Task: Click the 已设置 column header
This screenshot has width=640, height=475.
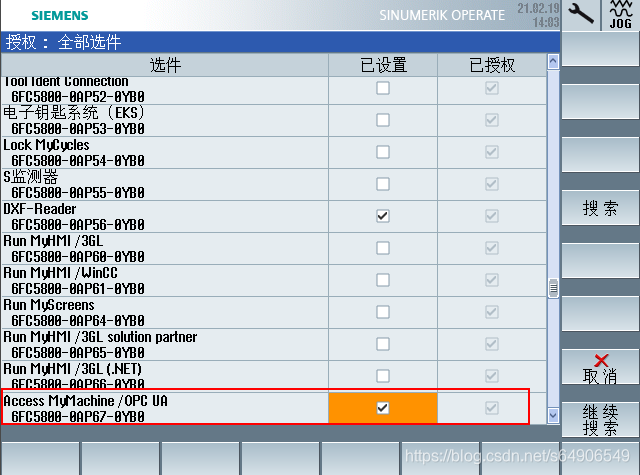Action: 383,65
